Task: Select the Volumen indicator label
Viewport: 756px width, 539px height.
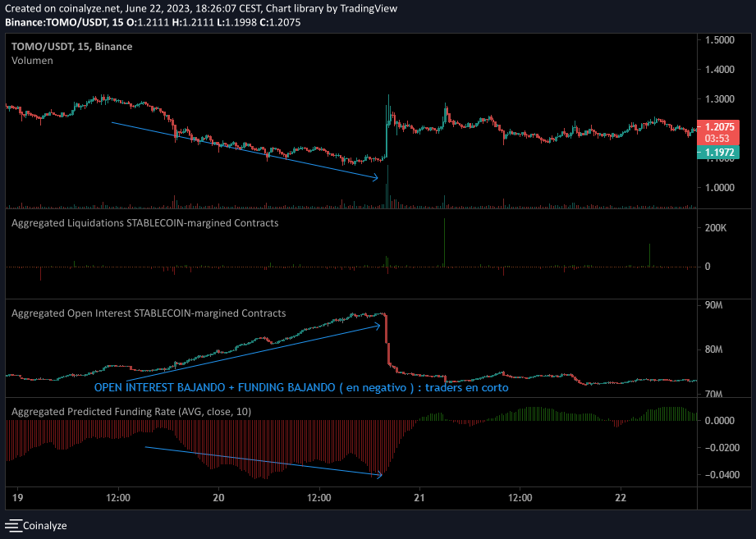Action: [x=33, y=60]
